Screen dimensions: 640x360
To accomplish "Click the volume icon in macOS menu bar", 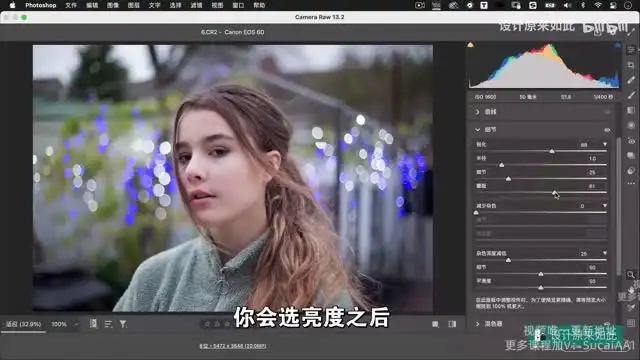I will [567, 5].
